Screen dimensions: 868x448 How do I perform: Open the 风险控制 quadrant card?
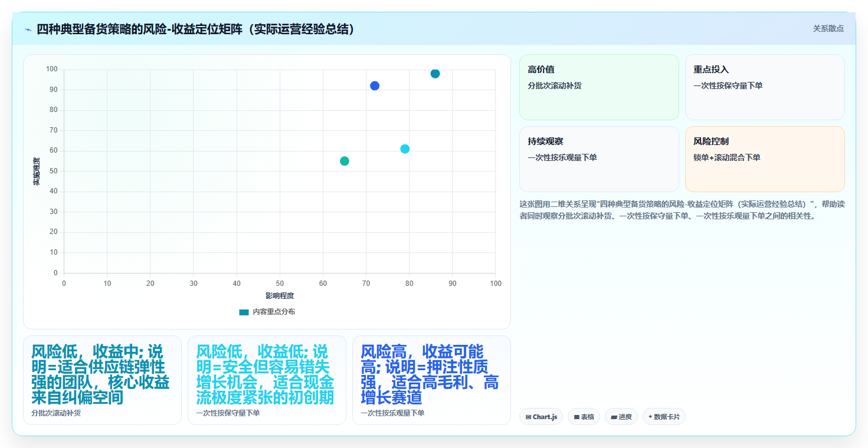(765, 159)
